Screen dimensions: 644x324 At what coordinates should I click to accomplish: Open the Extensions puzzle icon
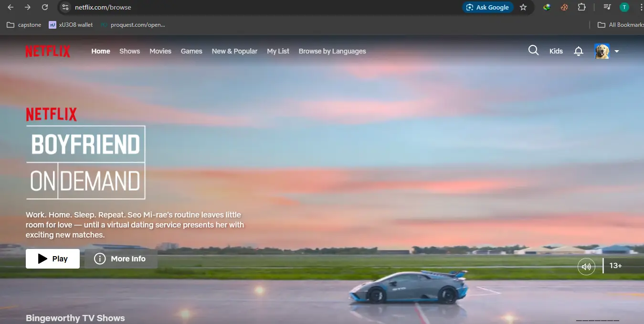[581, 7]
